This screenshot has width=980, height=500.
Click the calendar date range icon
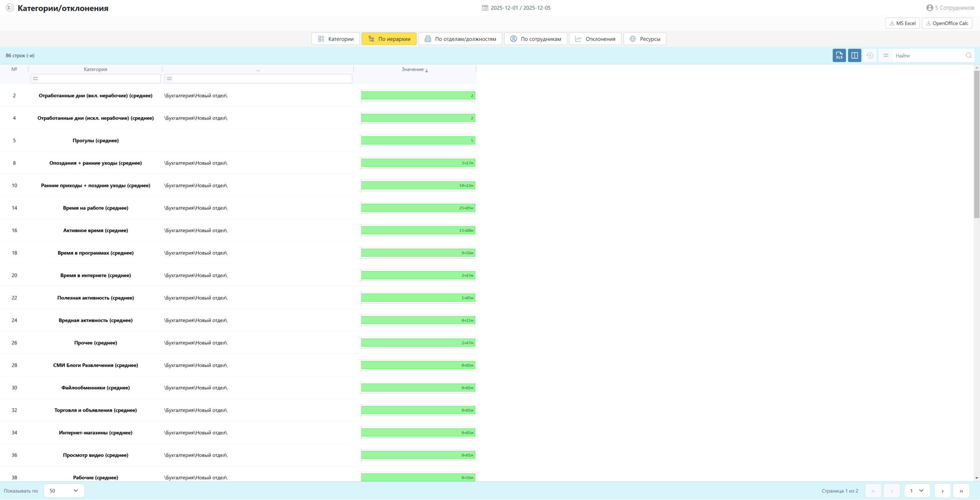coord(485,8)
